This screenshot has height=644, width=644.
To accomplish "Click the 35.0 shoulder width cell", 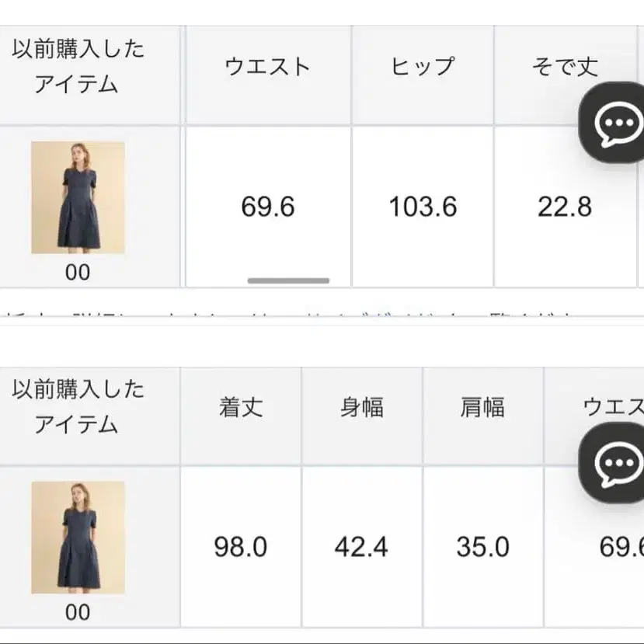I will coord(482,547).
